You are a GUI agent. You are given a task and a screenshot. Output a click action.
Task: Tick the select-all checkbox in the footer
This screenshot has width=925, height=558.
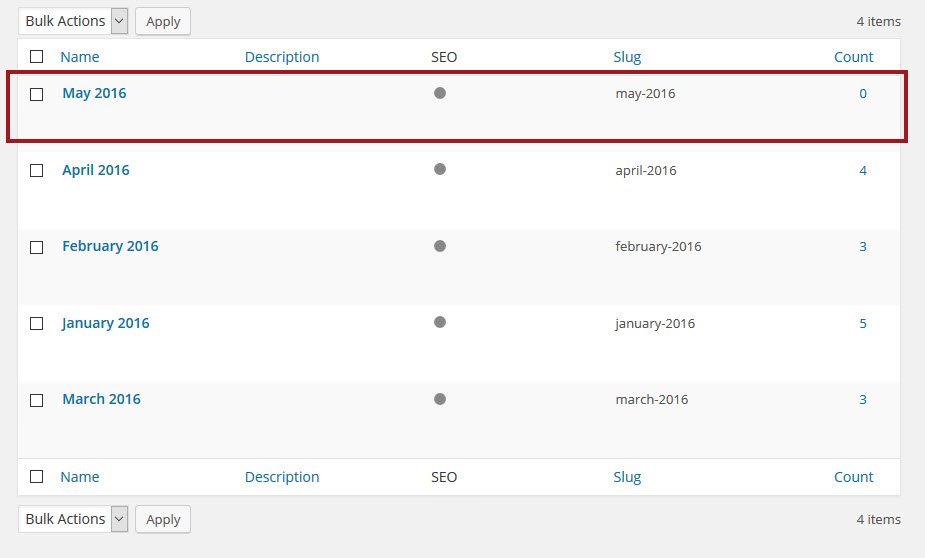pos(37,477)
